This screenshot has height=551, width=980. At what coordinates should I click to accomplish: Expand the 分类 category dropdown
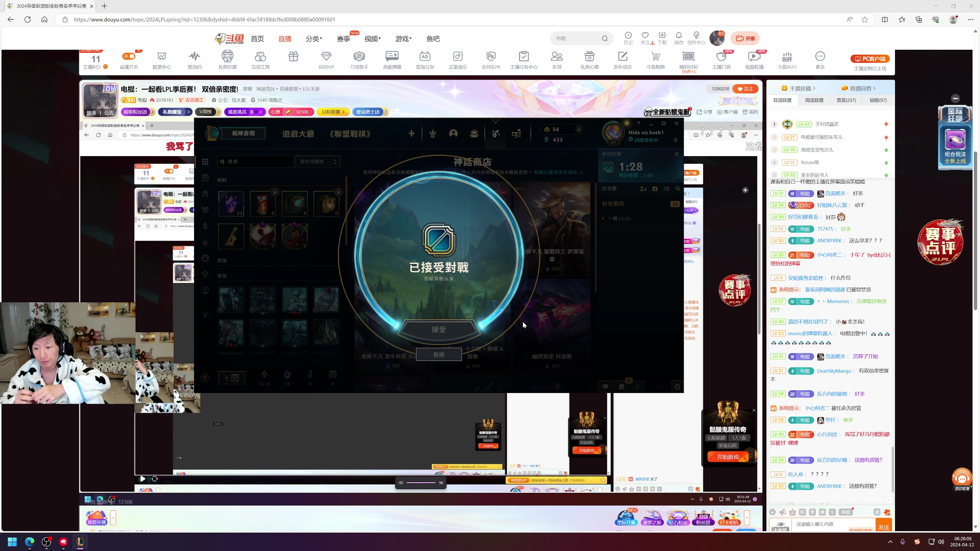[314, 39]
